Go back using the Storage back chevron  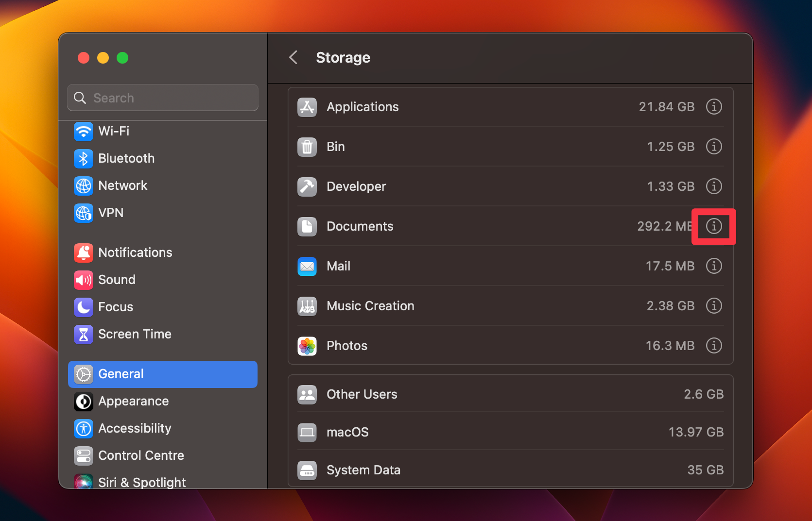coord(293,57)
